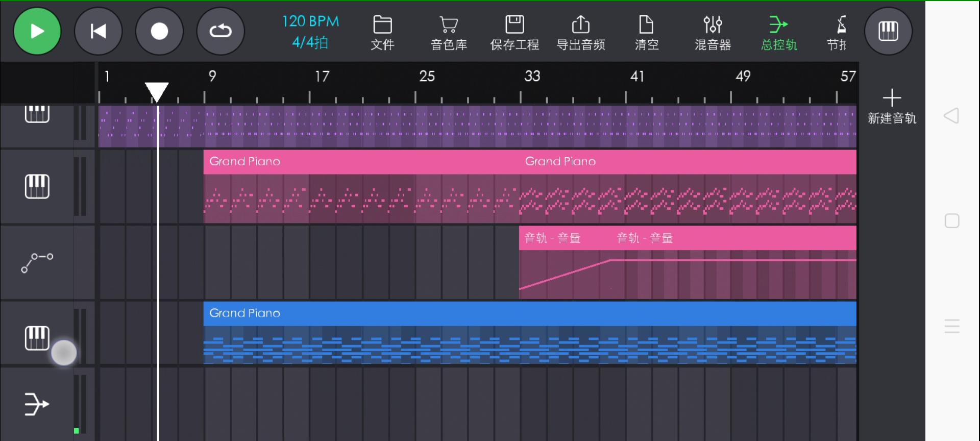Screen dimensions: 980x441
Task: Change the 120 BPM tempo setting
Action: pos(310,21)
